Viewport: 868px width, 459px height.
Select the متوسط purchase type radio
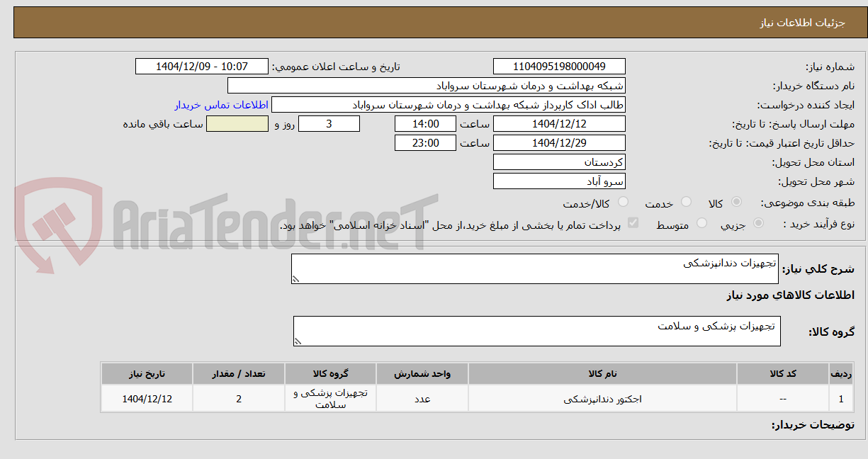[x=702, y=224]
